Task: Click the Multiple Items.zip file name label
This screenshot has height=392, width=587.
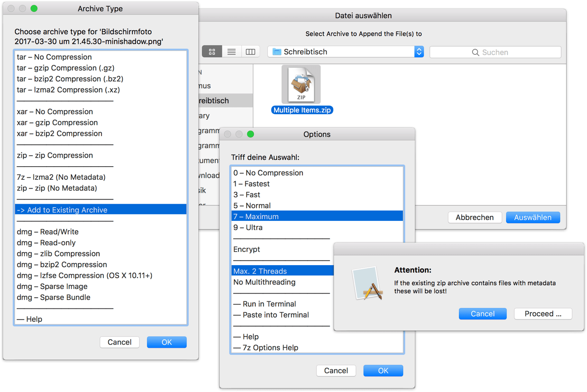Action: click(x=302, y=110)
